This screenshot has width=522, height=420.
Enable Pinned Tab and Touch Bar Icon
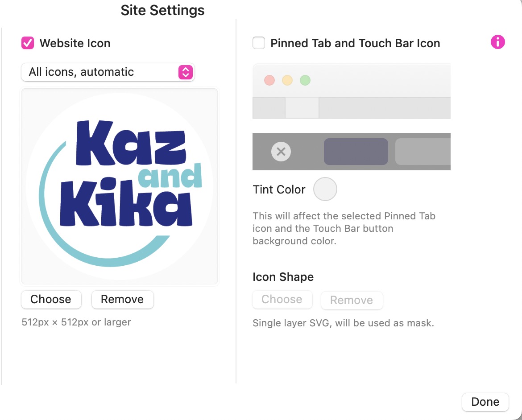coord(259,43)
